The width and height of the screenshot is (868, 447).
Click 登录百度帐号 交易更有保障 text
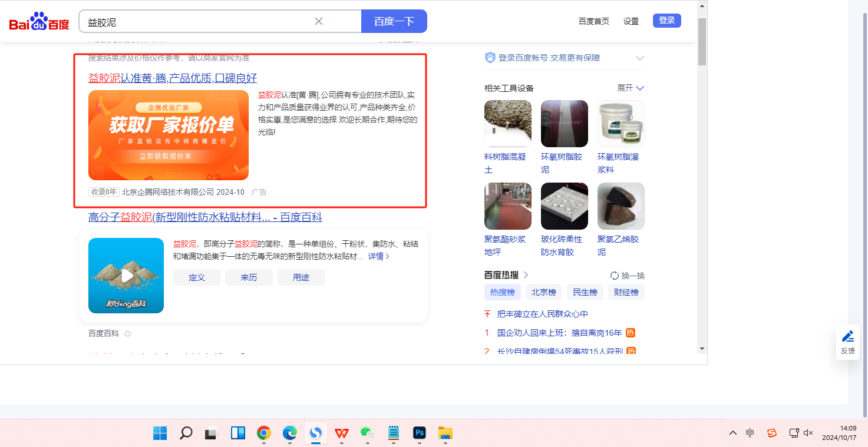coord(549,58)
